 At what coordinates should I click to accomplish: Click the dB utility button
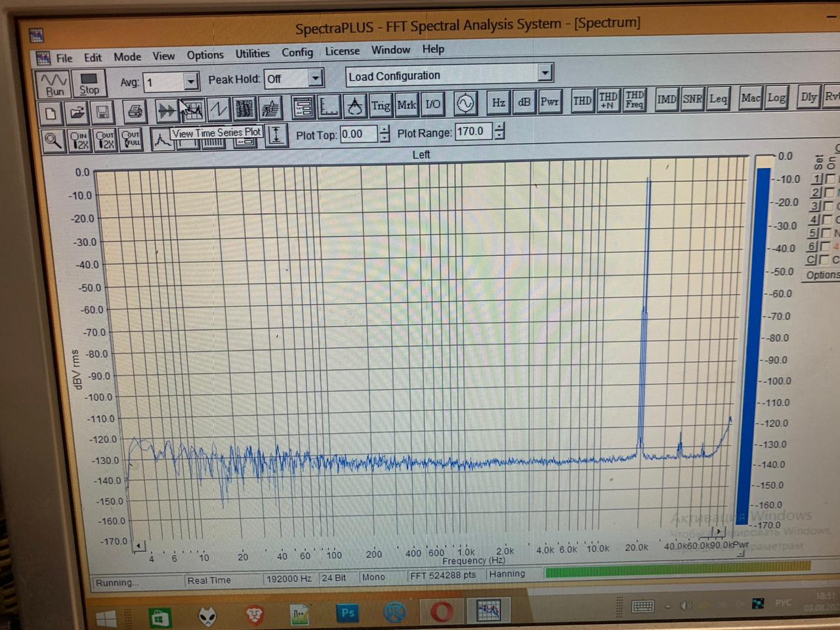click(524, 102)
